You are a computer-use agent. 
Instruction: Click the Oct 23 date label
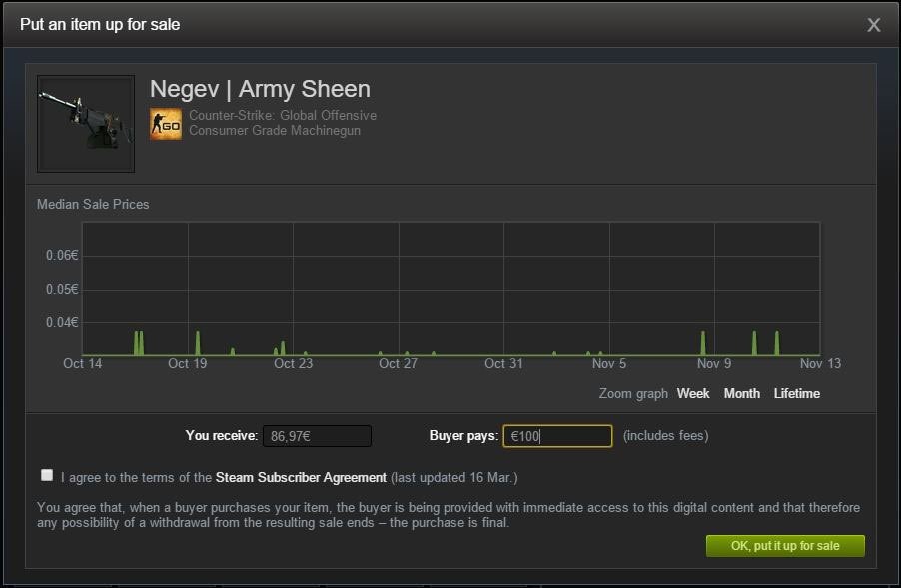click(x=293, y=363)
